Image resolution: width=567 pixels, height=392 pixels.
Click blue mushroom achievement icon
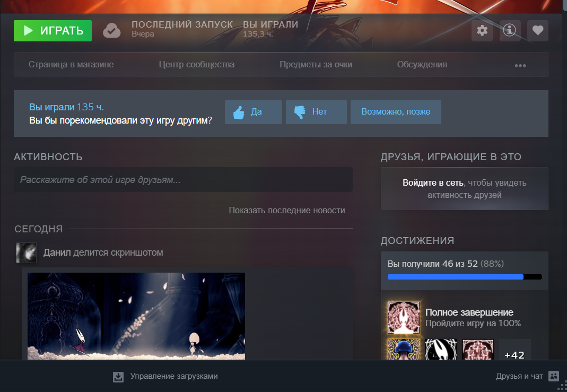point(404,350)
